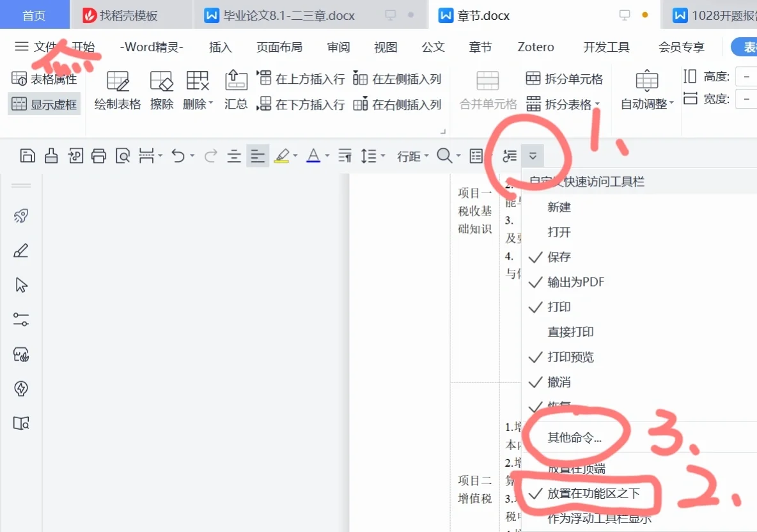Toggle 显示虚框 to show table gridlines
Viewport: 757px width, 532px height.
(43, 104)
